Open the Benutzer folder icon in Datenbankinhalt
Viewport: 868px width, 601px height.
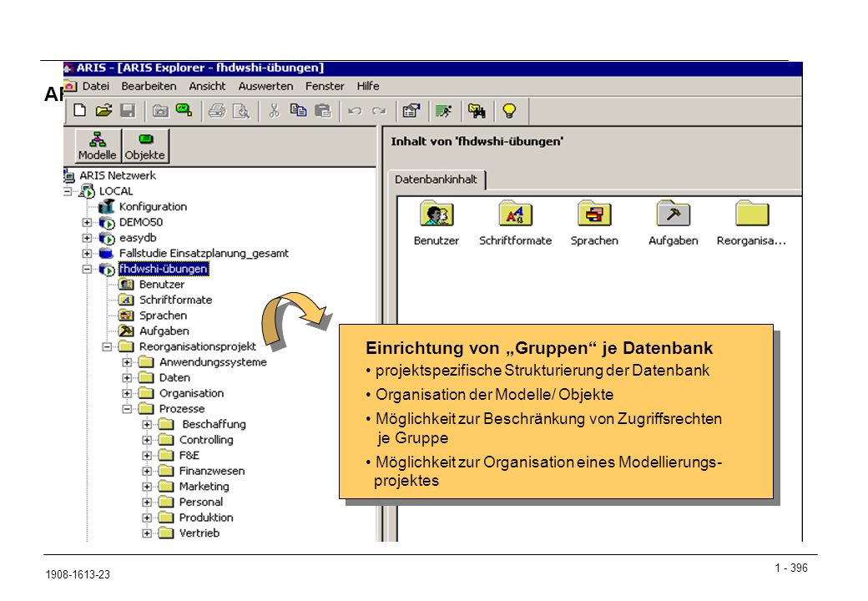pos(437,214)
